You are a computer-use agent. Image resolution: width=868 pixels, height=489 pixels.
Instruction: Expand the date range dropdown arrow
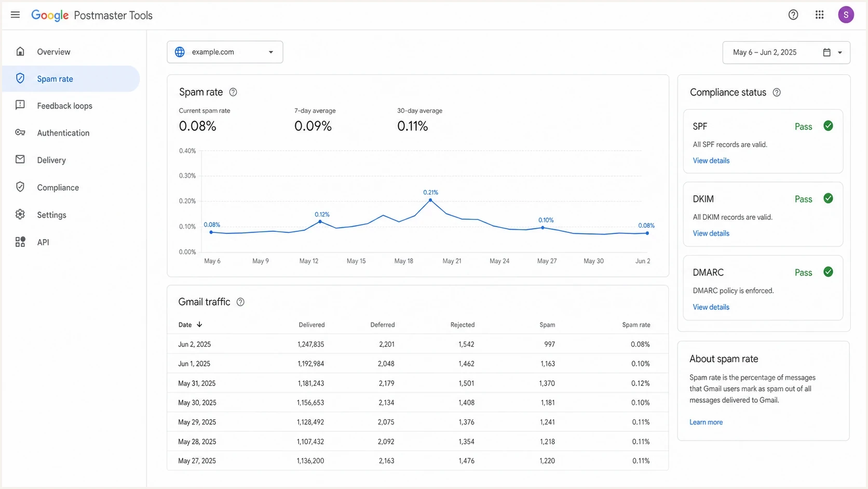point(839,52)
